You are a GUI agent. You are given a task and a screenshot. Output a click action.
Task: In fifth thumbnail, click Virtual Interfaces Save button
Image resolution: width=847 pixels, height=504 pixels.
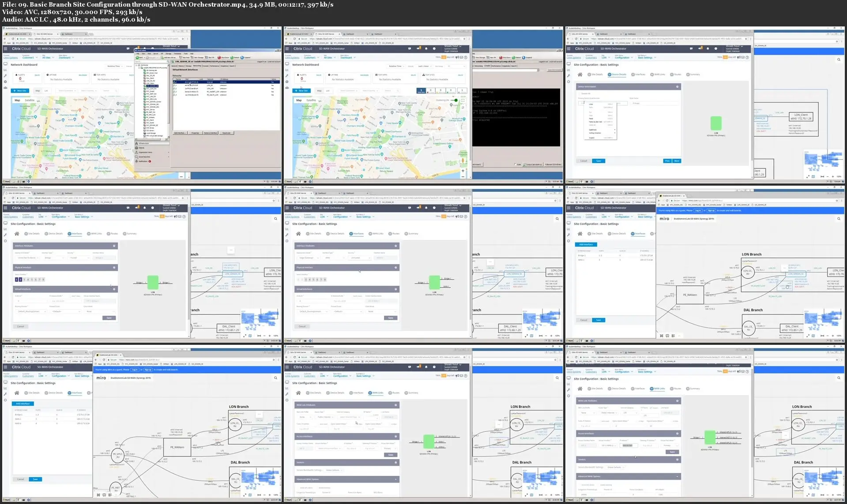coord(391,318)
